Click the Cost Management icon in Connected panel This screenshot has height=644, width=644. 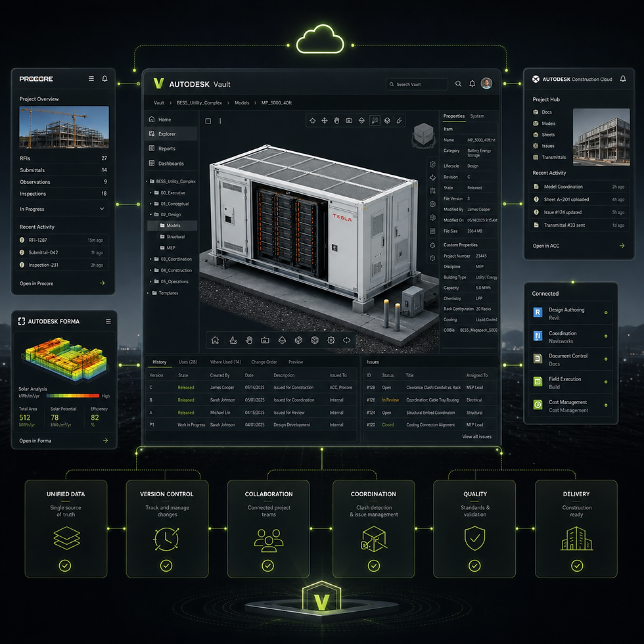(538, 405)
